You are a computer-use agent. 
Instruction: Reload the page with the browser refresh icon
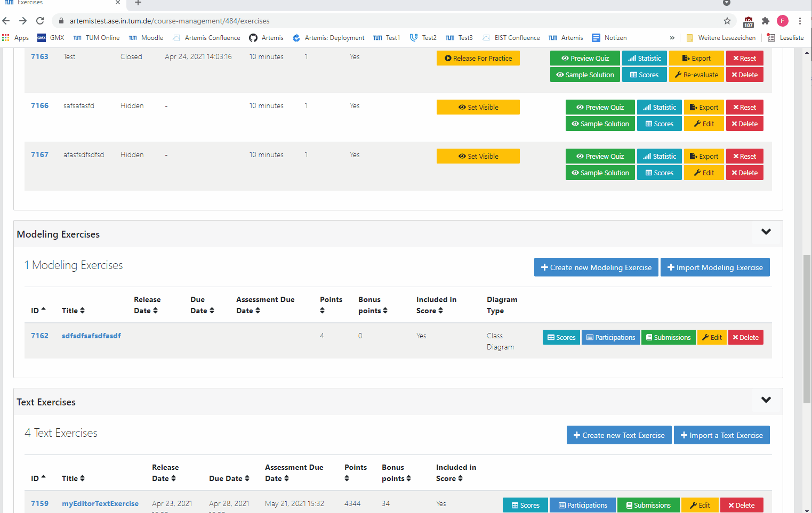(40, 21)
